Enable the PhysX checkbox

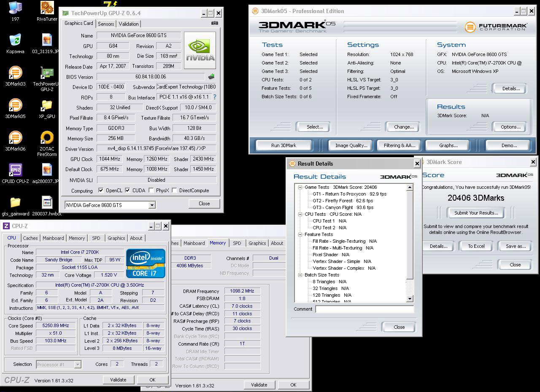[x=151, y=191]
